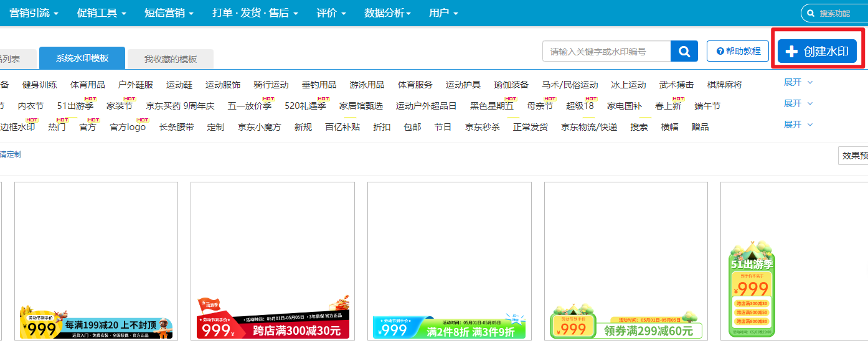Open the 帮助教程 help tutorial
This screenshot has height=343, width=868.
point(738,51)
